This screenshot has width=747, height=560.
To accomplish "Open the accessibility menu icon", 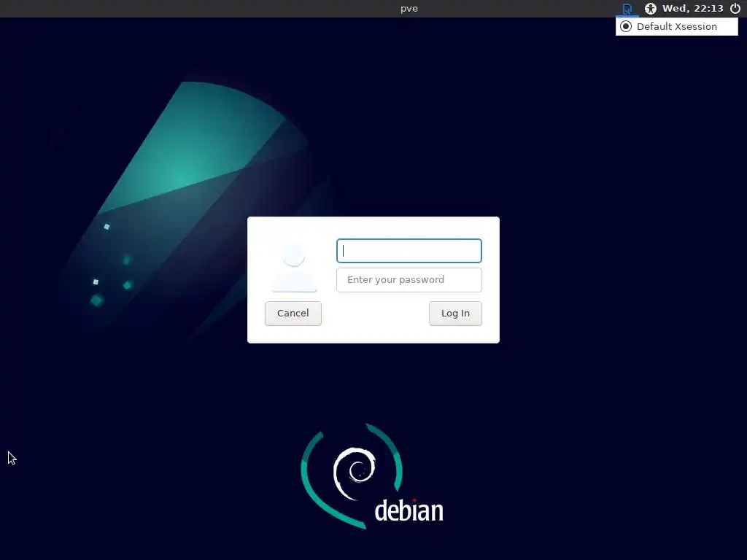I will [x=650, y=9].
